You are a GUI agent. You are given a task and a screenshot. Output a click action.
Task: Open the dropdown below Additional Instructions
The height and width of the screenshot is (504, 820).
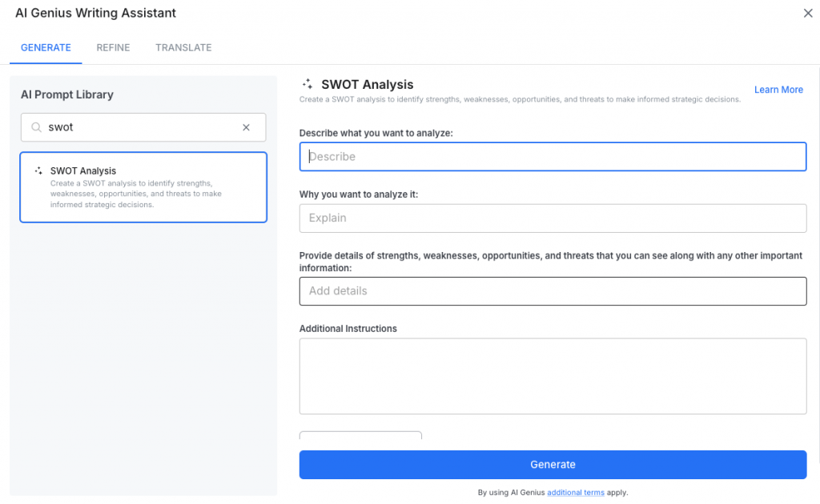(360, 438)
